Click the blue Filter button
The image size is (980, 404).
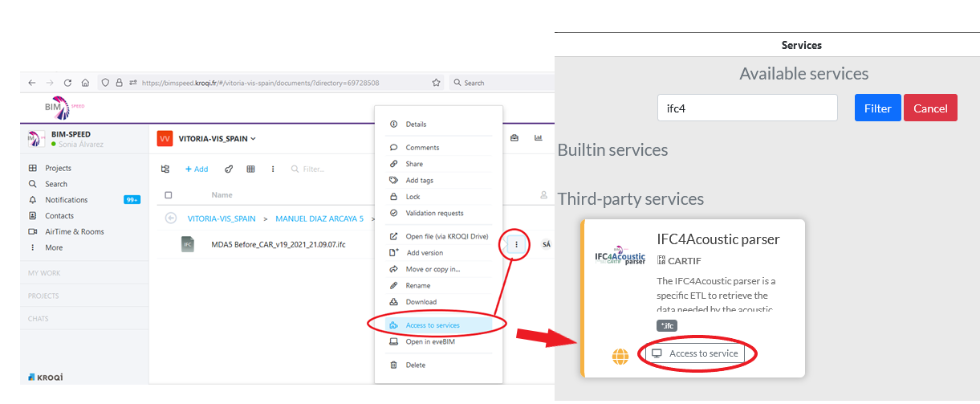click(x=878, y=108)
